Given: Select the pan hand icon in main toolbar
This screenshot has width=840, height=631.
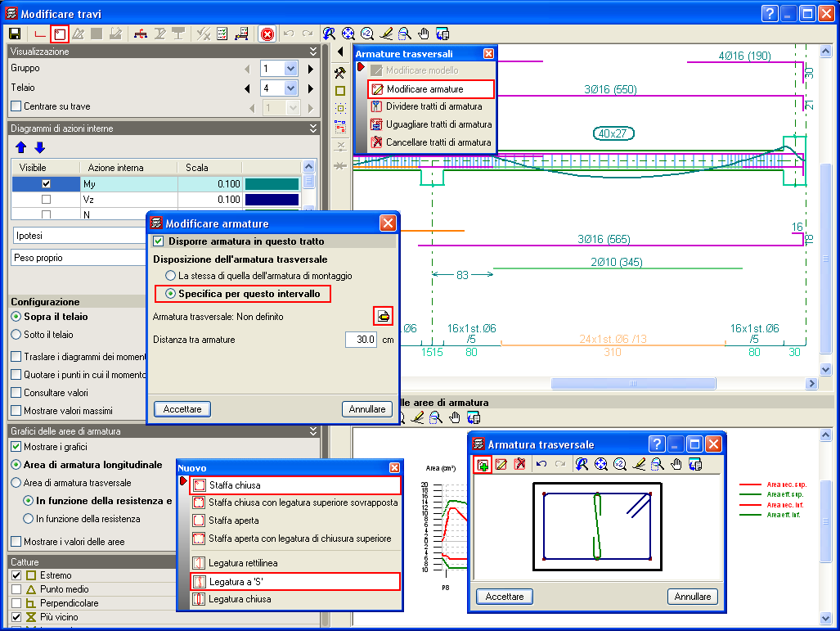Looking at the screenshot, I should click(x=423, y=34).
